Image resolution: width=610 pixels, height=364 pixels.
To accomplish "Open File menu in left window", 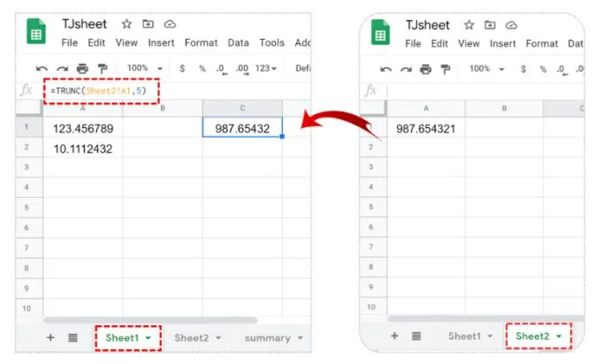I will (69, 42).
